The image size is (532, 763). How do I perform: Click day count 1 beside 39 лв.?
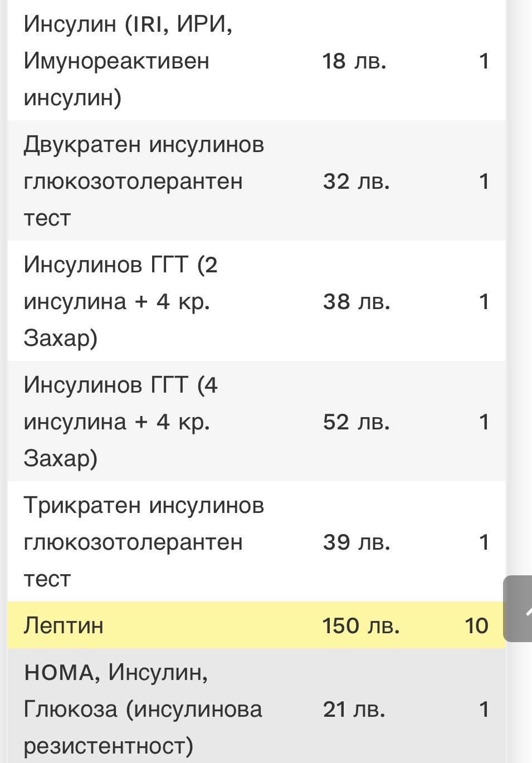click(x=484, y=542)
